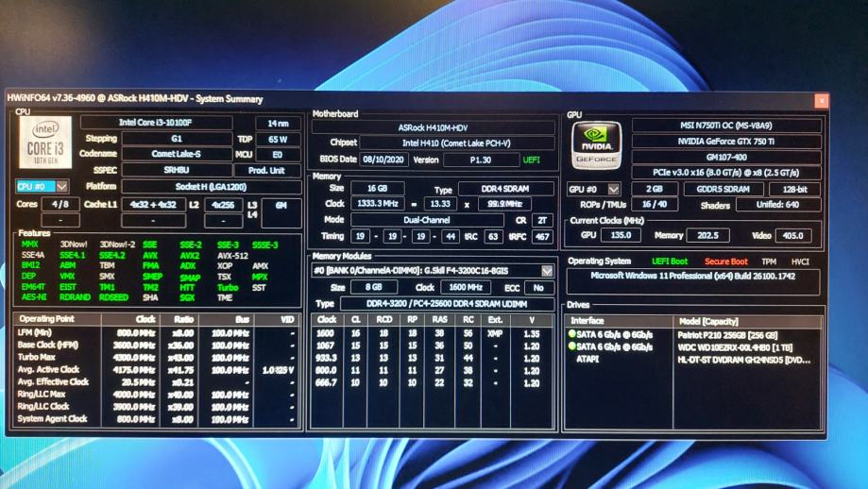This screenshot has height=489, width=868.
Task: Click the DDR4 SDRAM memory type value
Action: [505, 189]
